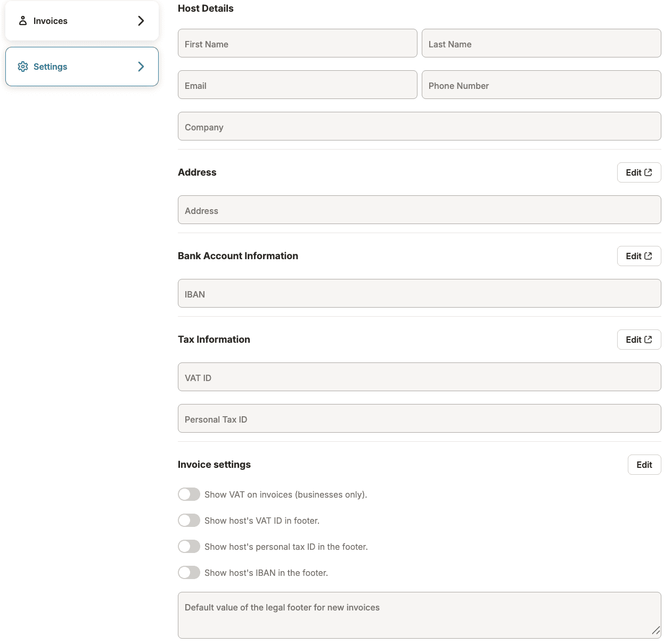Switch on Show host's IBAN in footer

[189, 573]
